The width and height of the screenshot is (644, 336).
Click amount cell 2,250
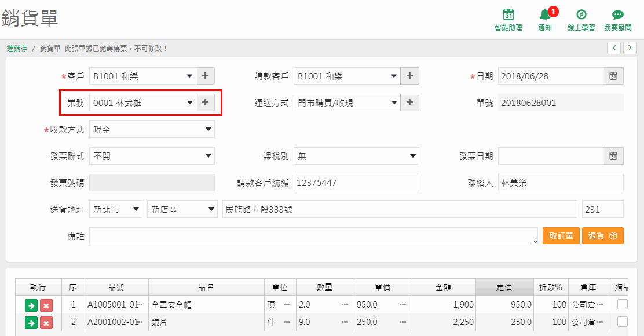pos(444,322)
